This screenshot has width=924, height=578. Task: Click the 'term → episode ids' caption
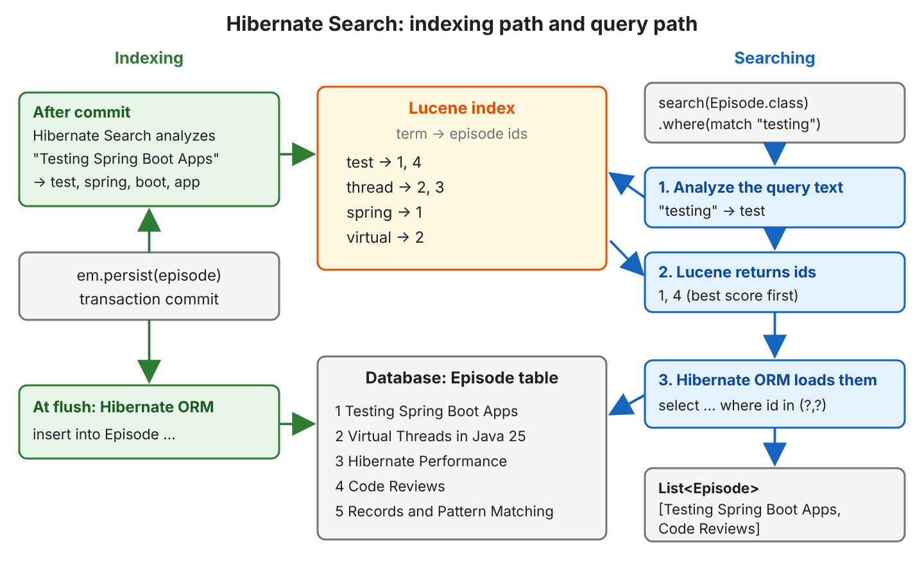462,134
